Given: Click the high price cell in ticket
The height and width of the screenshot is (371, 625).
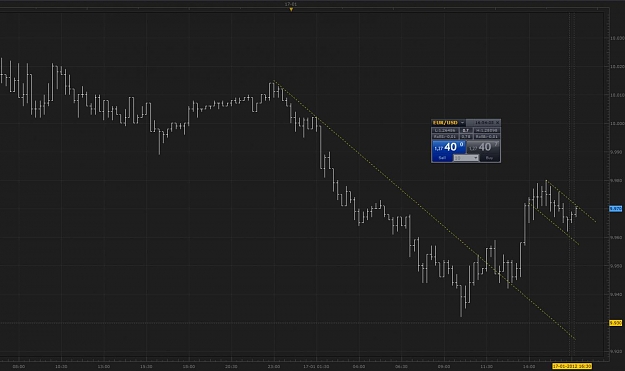Looking at the screenshot, I should [x=487, y=130].
